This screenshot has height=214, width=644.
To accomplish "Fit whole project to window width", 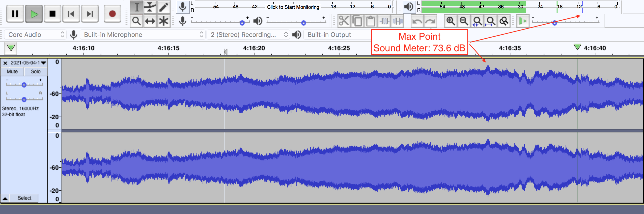I will pyautogui.click(x=490, y=21).
